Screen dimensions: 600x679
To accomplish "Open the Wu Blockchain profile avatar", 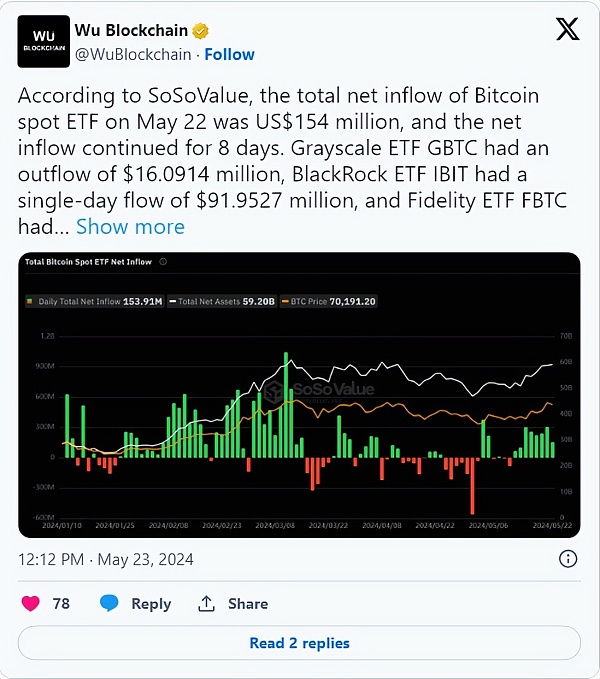I will coord(43,41).
